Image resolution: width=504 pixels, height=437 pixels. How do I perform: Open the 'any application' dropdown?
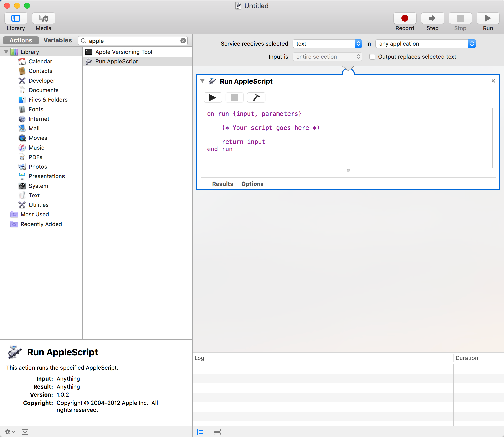[425, 44]
